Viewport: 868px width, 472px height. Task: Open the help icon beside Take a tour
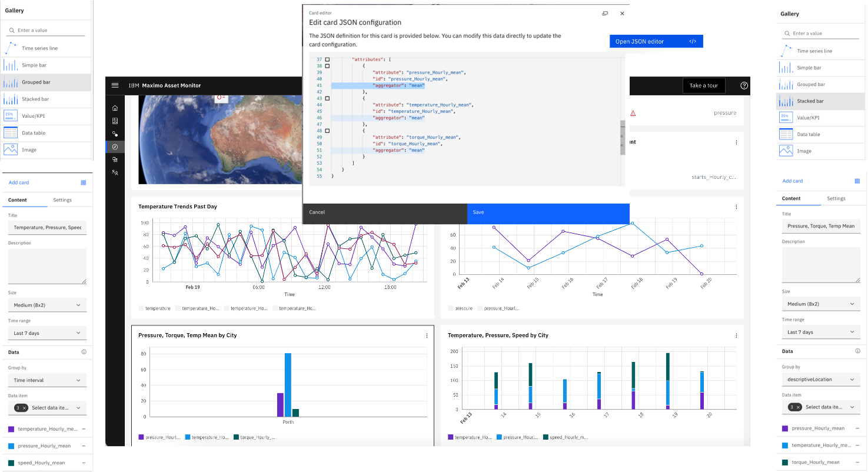pyautogui.click(x=743, y=85)
